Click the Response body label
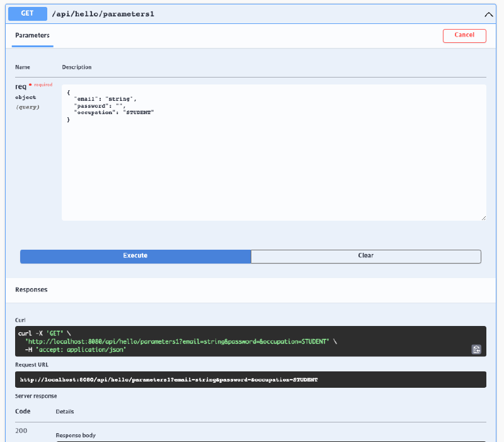504x442 pixels. (76, 435)
